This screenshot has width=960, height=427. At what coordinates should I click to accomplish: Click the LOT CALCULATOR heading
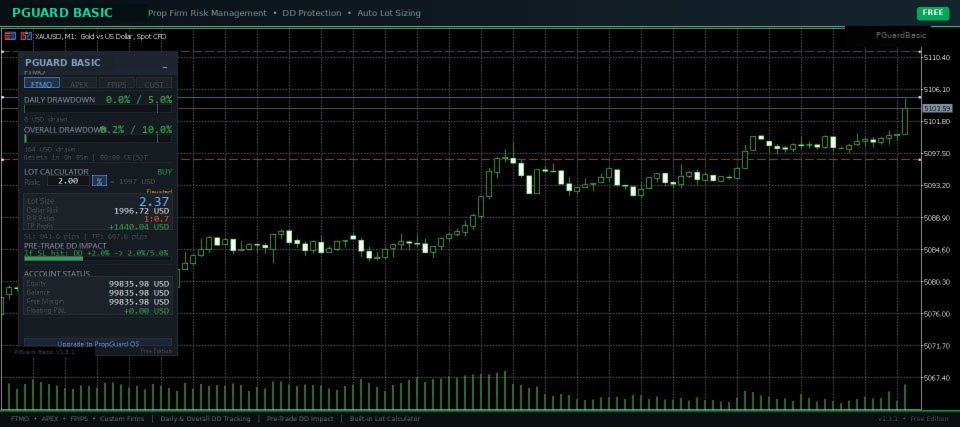[56, 172]
